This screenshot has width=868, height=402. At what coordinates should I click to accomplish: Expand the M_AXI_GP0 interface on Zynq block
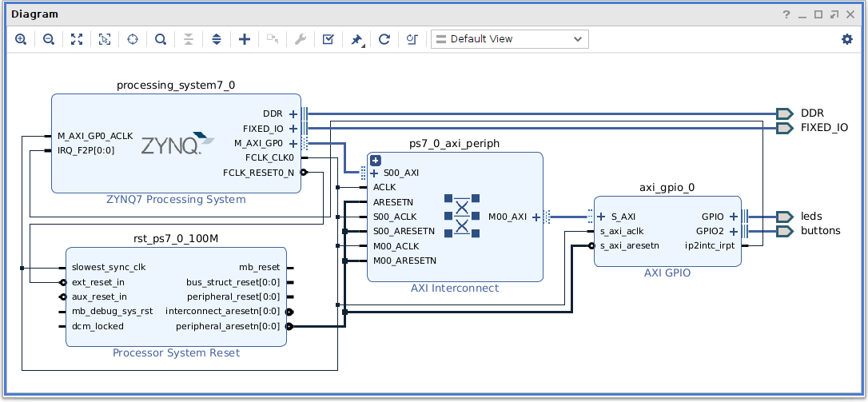coord(293,144)
